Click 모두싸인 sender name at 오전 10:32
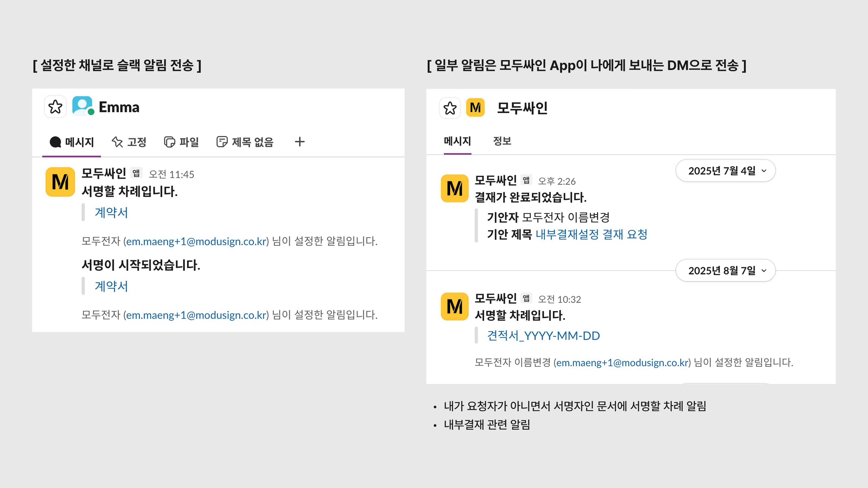The width and height of the screenshot is (868, 488). click(496, 298)
